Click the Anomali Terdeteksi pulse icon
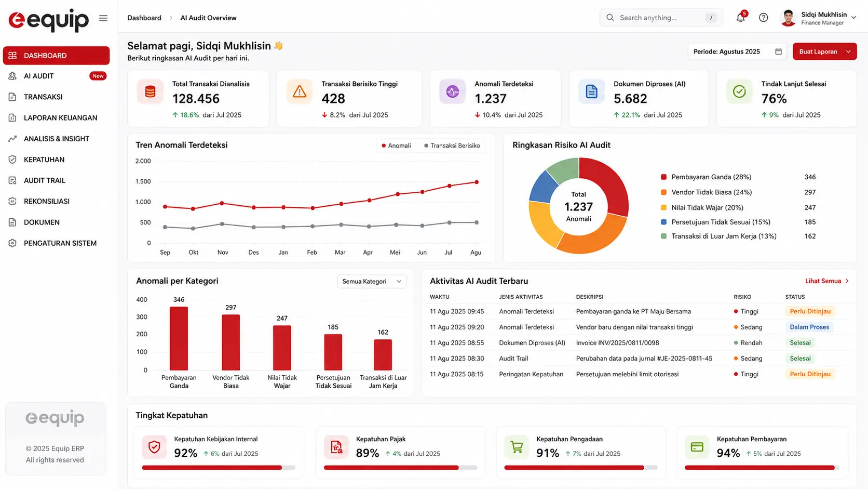The width and height of the screenshot is (868, 489). (x=452, y=92)
